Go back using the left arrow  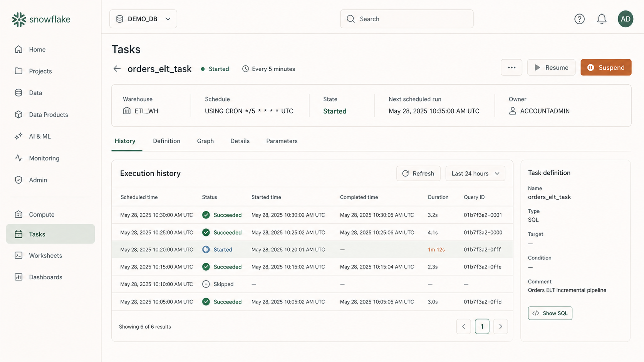click(117, 68)
